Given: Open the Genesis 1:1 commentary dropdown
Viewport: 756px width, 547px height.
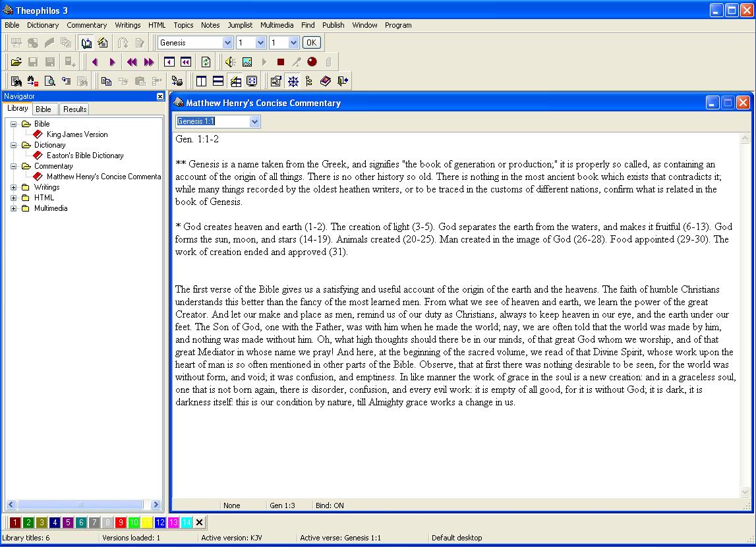Looking at the screenshot, I should [255, 121].
